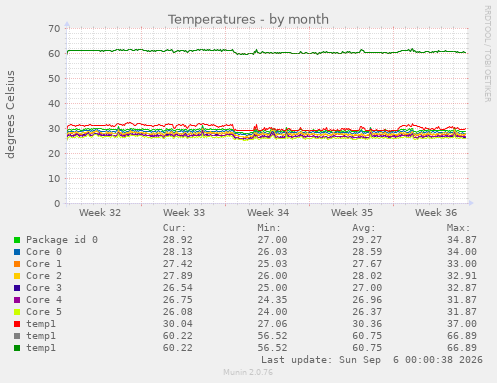The image size is (497, 383).
Task: Click the temp1 label beside the red swatch
Action: point(41,324)
